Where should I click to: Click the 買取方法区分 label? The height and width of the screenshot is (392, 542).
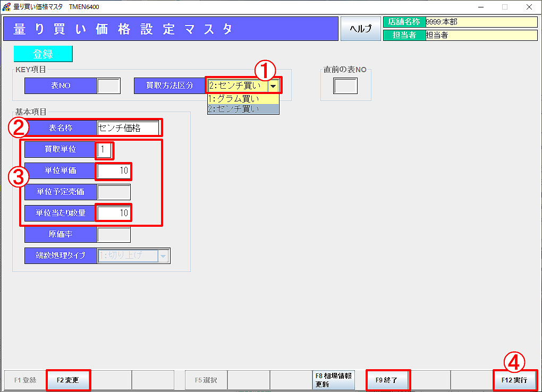tap(170, 86)
